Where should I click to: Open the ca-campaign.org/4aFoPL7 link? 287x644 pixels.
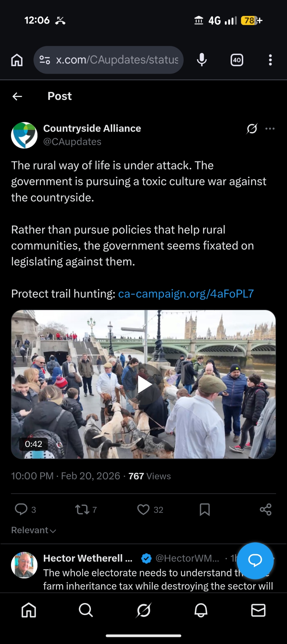(x=186, y=294)
